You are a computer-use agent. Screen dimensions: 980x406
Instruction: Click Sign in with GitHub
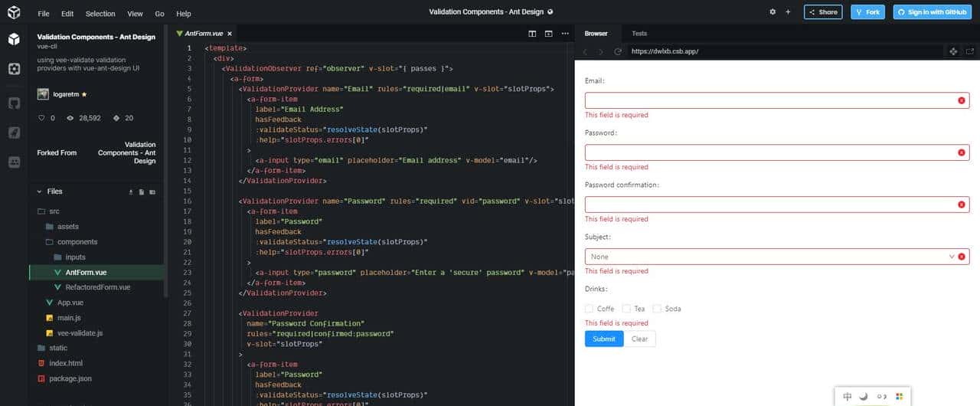click(x=932, y=12)
